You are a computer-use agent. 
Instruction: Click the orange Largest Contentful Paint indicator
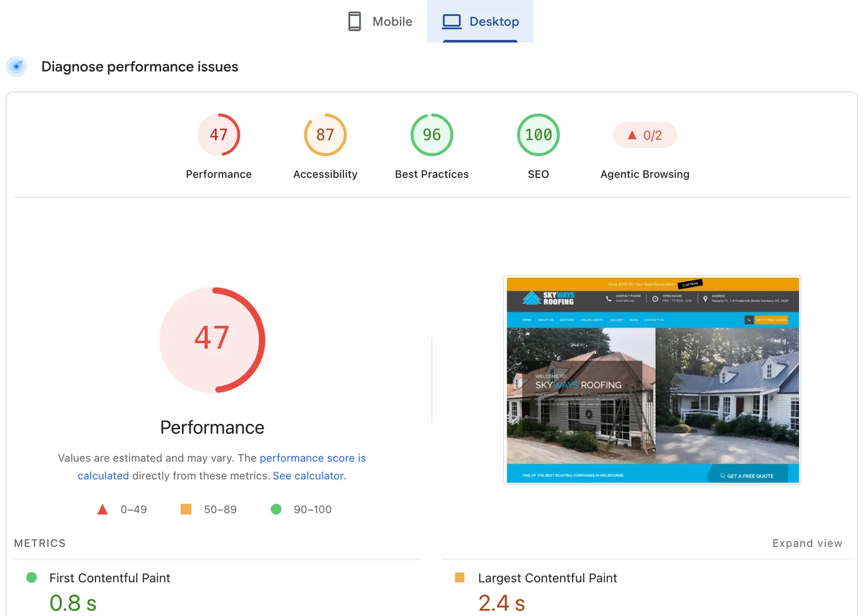(x=460, y=578)
